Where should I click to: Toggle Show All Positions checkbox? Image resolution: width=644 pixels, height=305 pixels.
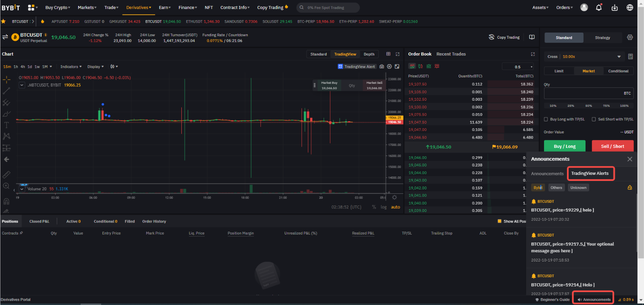500,221
